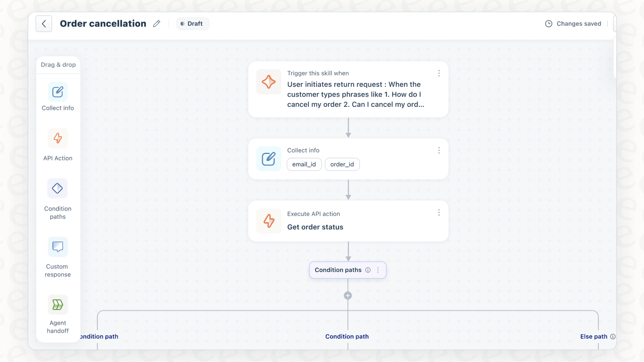Edit the Order cancellation title pencil icon
The height and width of the screenshot is (362, 644).
156,24
